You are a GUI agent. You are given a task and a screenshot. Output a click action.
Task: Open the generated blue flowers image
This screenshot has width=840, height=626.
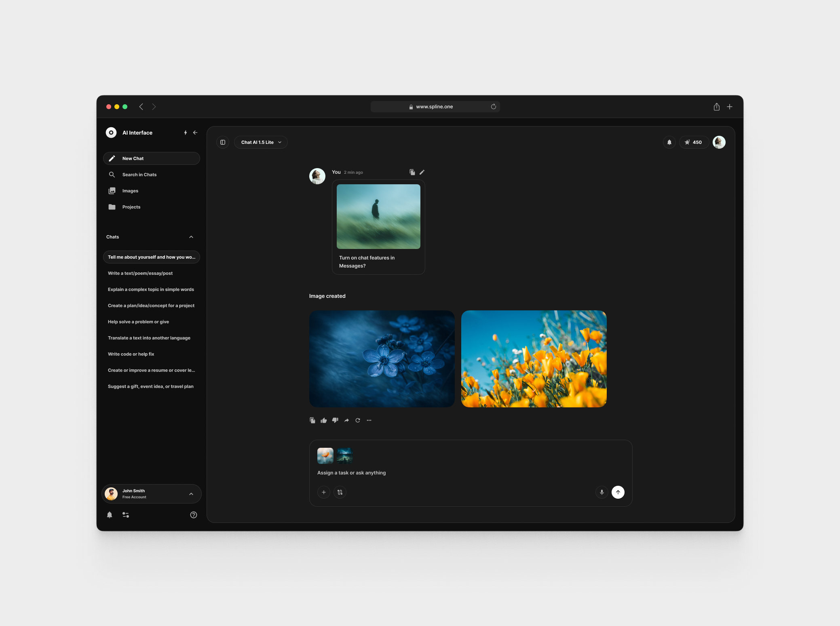tap(382, 359)
